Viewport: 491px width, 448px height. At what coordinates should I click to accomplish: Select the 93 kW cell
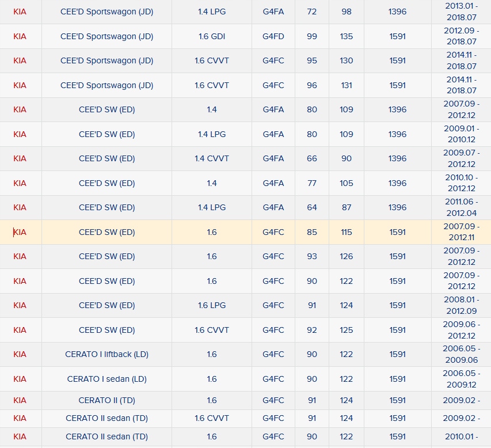click(312, 256)
